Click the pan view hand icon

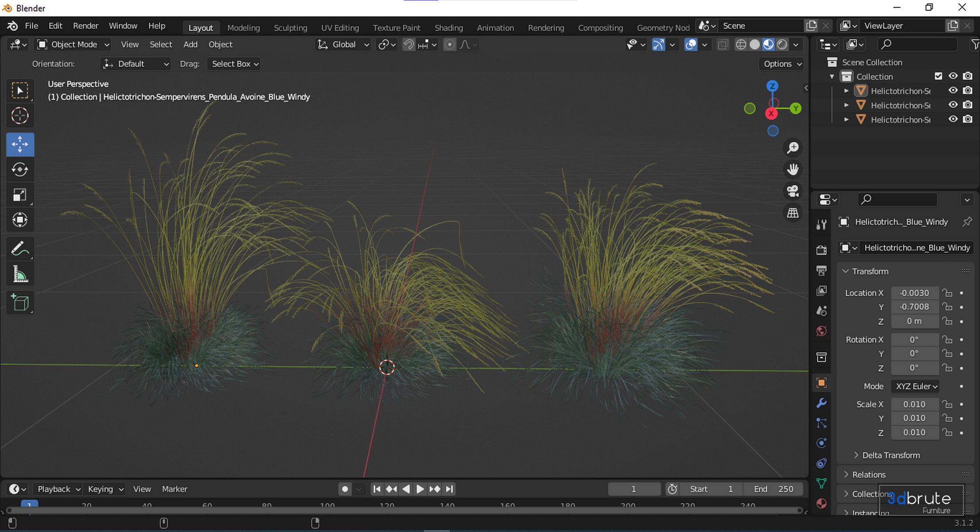click(x=793, y=169)
